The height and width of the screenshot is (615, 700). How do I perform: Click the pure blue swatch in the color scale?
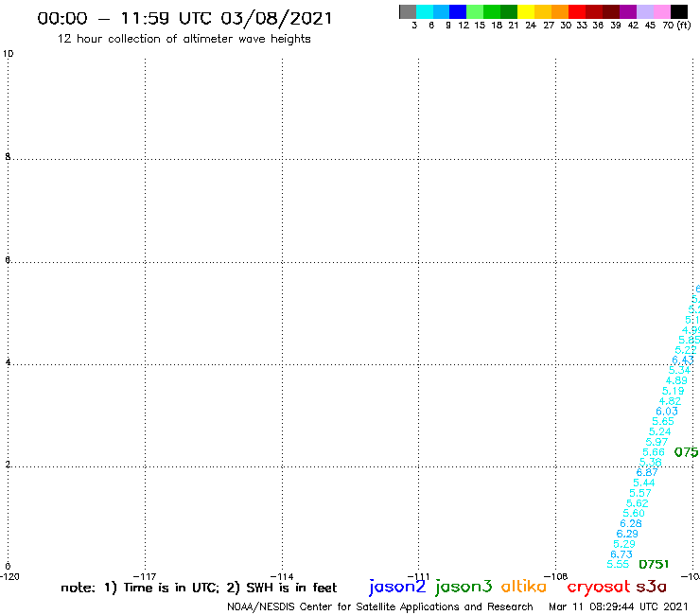tap(458, 11)
